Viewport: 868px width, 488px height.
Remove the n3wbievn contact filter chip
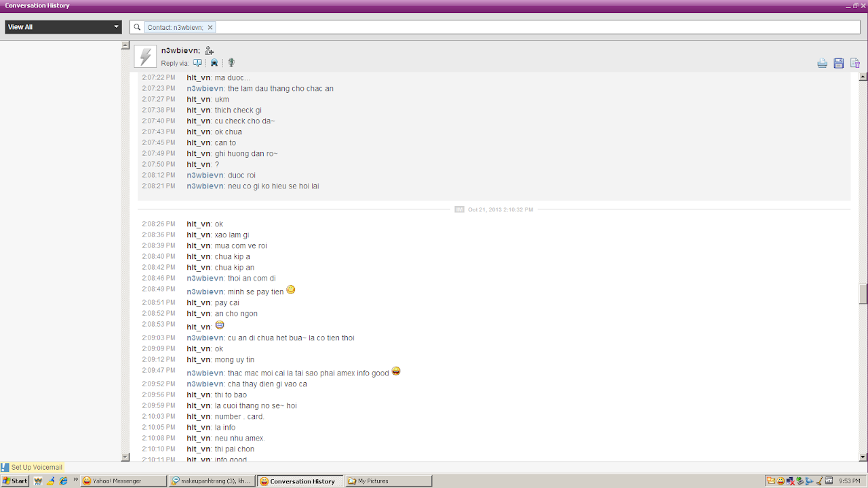click(x=210, y=27)
